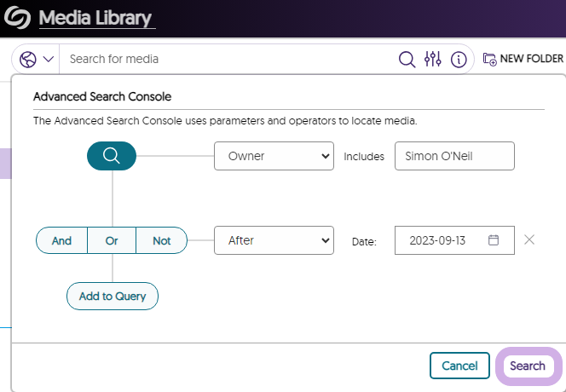Click the search info icon
This screenshot has height=392, width=566.
pyautogui.click(x=459, y=59)
